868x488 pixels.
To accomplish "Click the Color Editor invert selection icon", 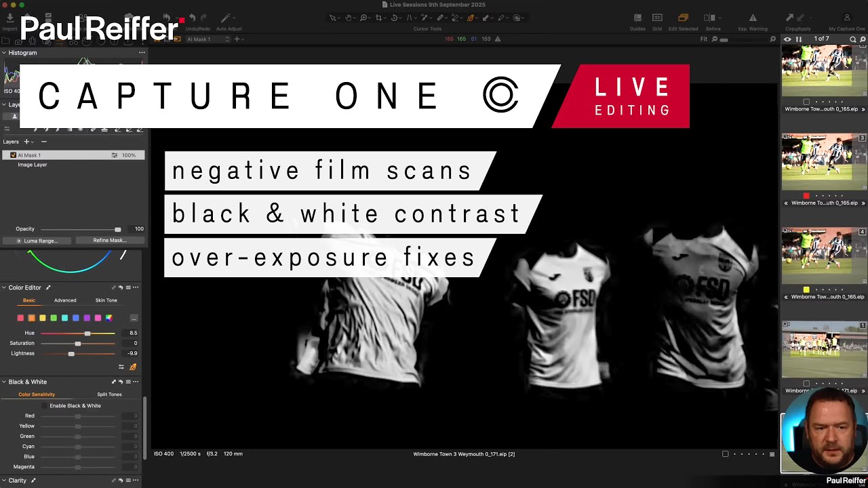I will point(121,367).
